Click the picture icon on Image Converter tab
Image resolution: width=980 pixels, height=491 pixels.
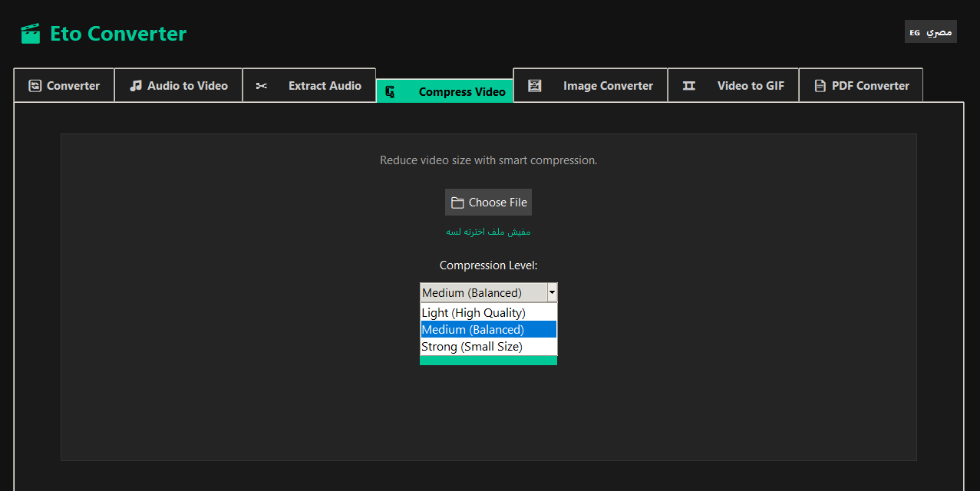coord(535,86)
